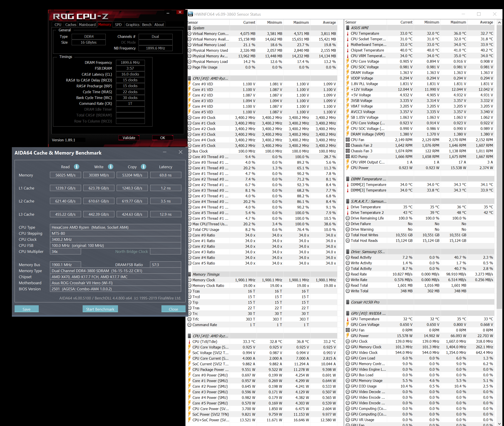
Task: Click the Read info icon in AIDA64
Action: coord(77,167)
